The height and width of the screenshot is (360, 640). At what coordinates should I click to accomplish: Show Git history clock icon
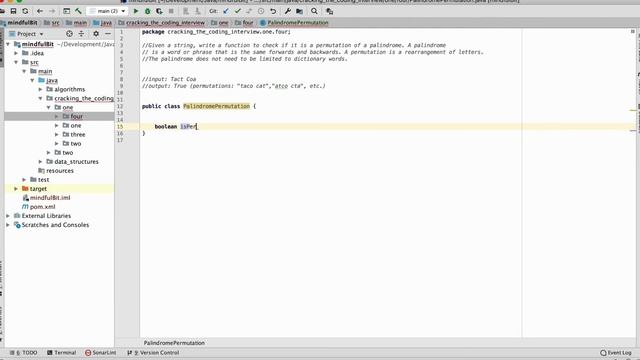pos(261,11)
